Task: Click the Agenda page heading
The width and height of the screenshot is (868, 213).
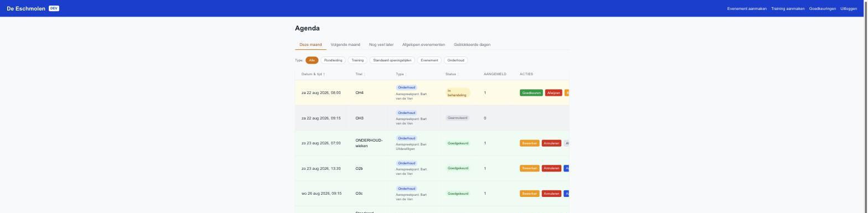Action: tap(307, 28)
